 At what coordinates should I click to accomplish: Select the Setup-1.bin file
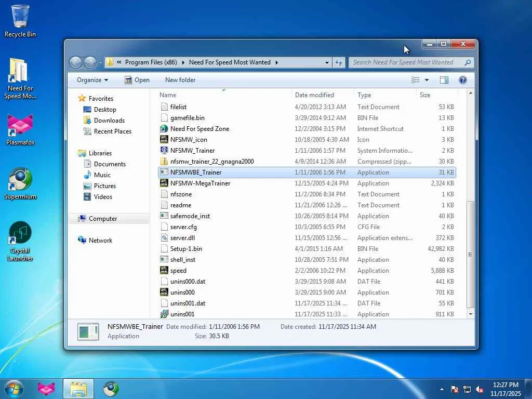tap(307, 249)
